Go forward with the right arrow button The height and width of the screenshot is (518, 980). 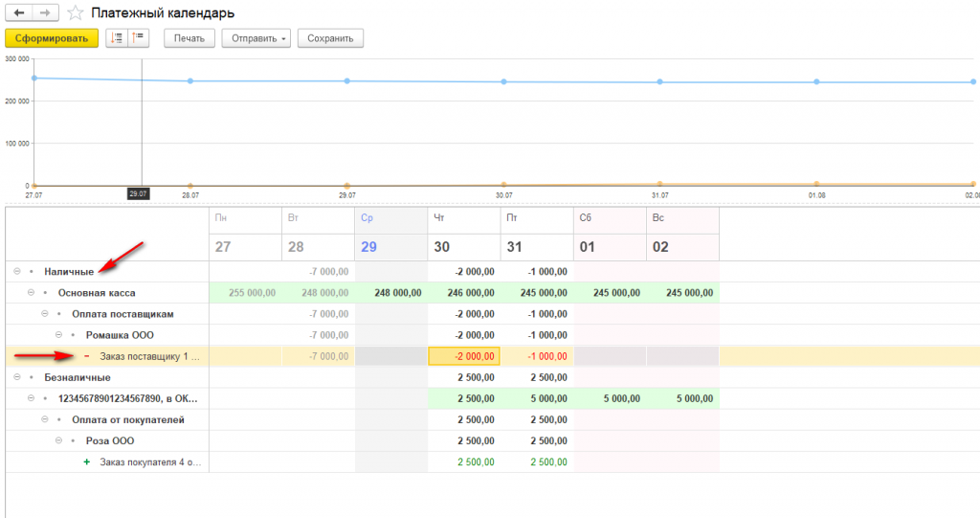click(x=46, y=12)
